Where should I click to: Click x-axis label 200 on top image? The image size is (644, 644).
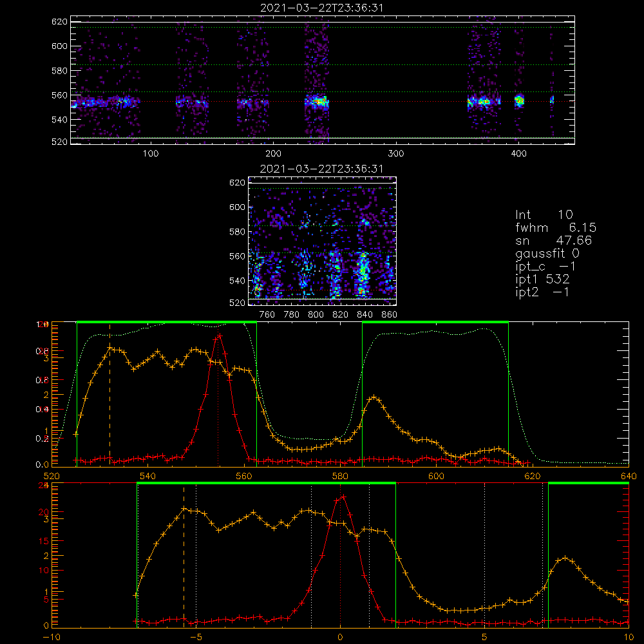(273, 154)
